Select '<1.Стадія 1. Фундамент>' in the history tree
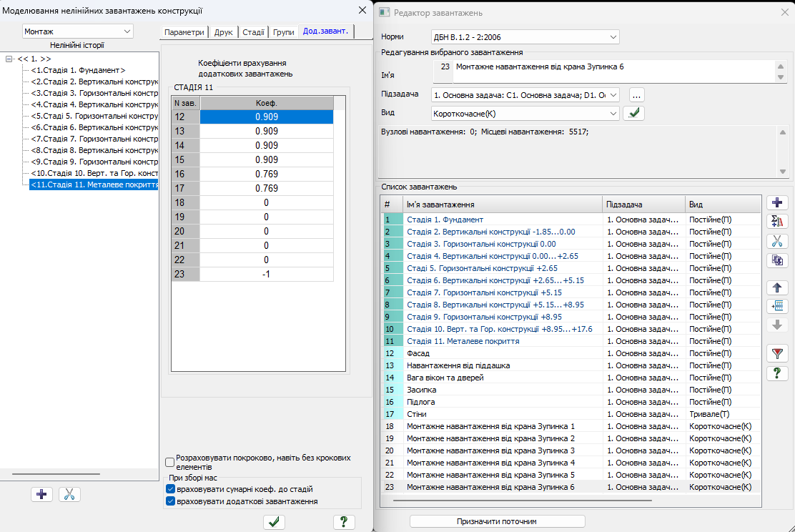This screenshot has height=532, width=795. click(x=79, y=70)
